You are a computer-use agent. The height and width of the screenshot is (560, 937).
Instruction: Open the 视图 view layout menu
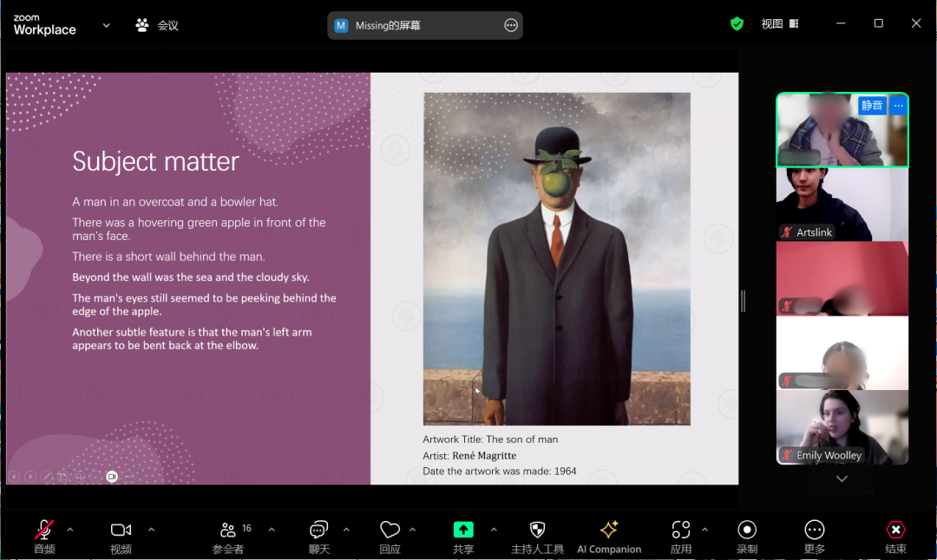point(780,24)
